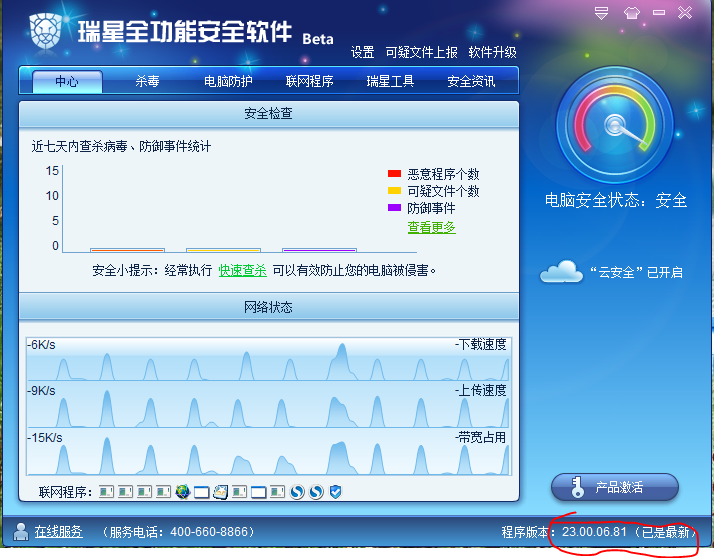Click the online service person icon
The image size is (714, 558).
pos(20,531)
